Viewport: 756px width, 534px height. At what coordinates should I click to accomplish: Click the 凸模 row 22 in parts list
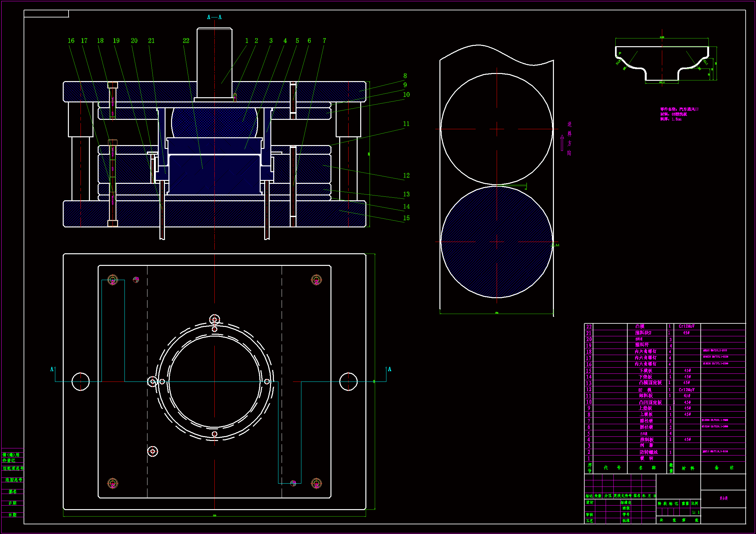pos(640,326)
